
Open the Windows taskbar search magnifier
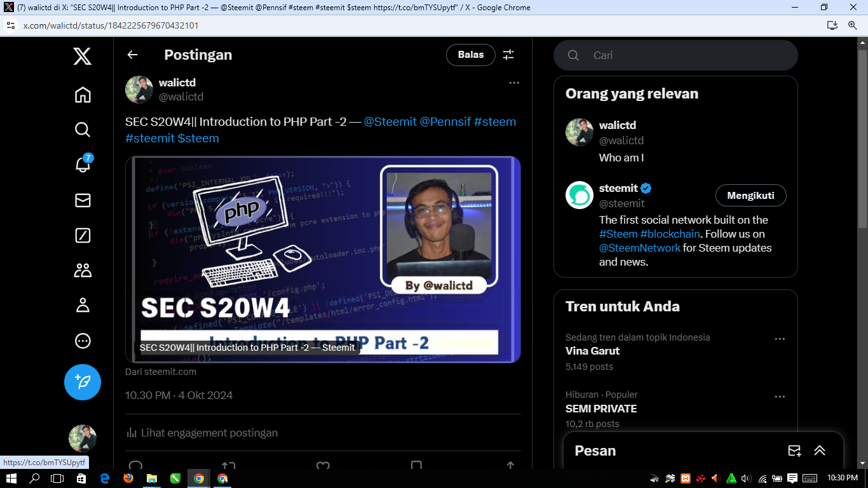[34, 478]
